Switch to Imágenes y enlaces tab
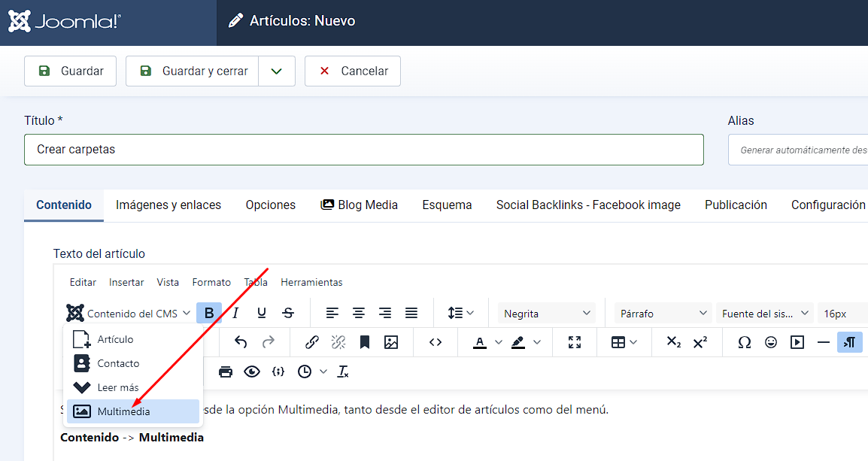 tap(168, 205)
